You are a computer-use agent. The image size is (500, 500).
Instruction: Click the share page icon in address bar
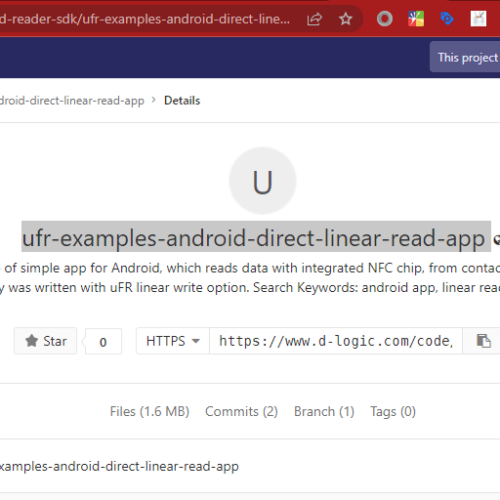314,19
